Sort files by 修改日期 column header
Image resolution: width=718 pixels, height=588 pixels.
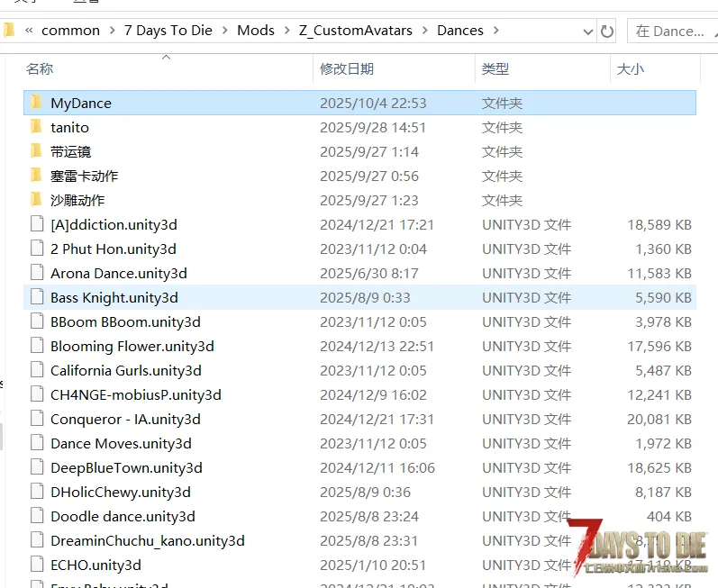coord(346,68)
